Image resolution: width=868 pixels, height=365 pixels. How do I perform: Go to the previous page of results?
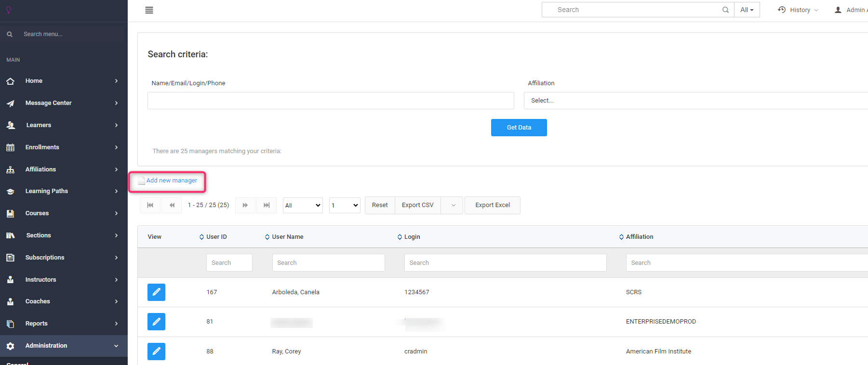click(172, 205)
